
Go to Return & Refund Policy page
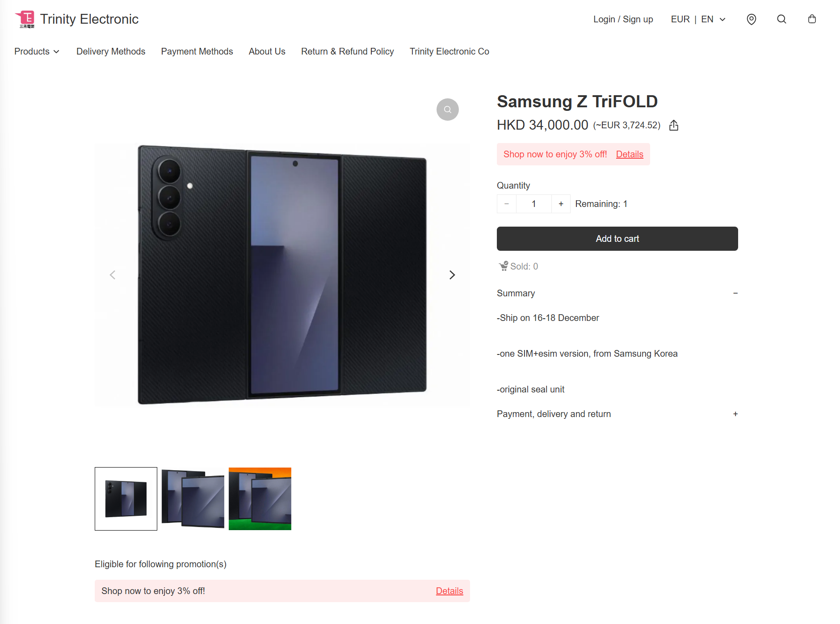[x=347, y=51]
